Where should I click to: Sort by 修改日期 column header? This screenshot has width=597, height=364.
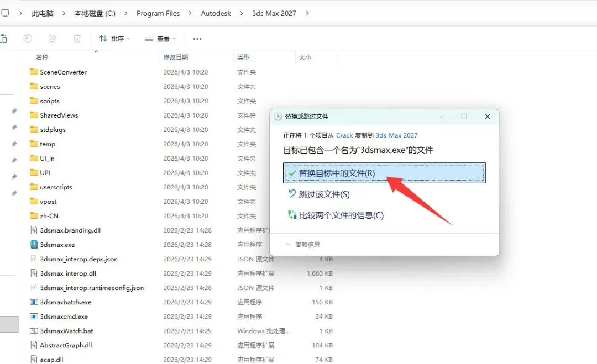(x=176, y=57)
